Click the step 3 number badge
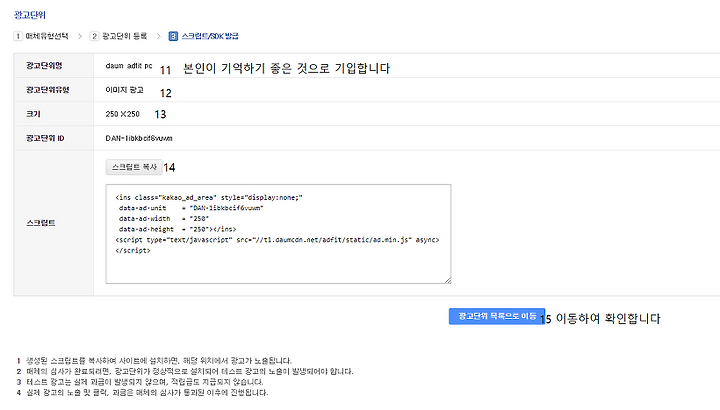Viewport: 720px width, 410px height. click(173, 36)
